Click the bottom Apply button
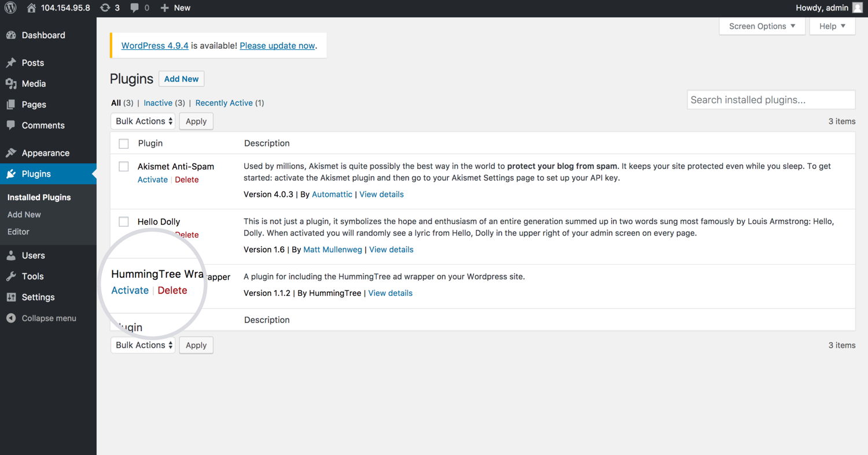Screen dimensions: 868x455 pos(196,345)
